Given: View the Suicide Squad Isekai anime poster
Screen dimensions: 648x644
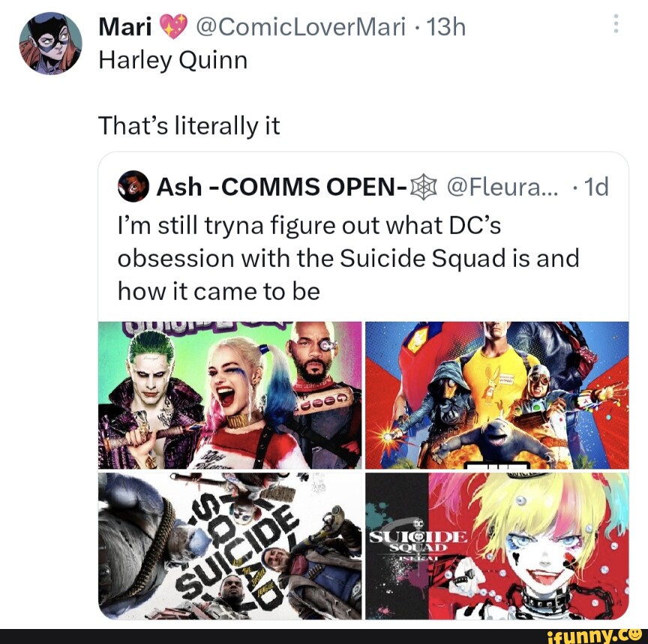Looking at the screenshot, I should pos(495,547).
